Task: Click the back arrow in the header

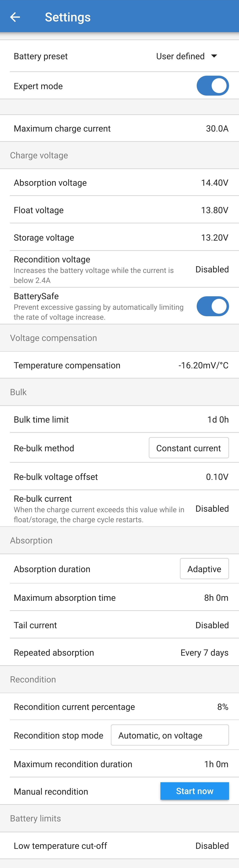Action: (15, 17)
